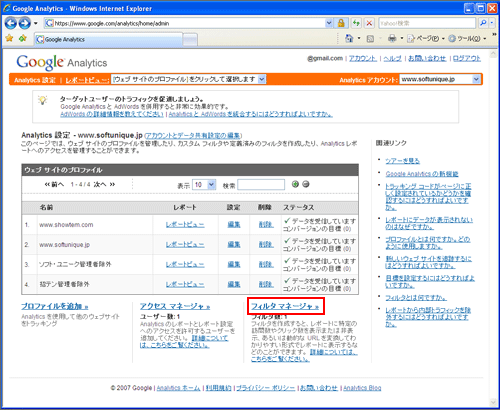Click the Google Analytics logo
500x410 pixels.
pyautogui.click(x=62, y=62)
